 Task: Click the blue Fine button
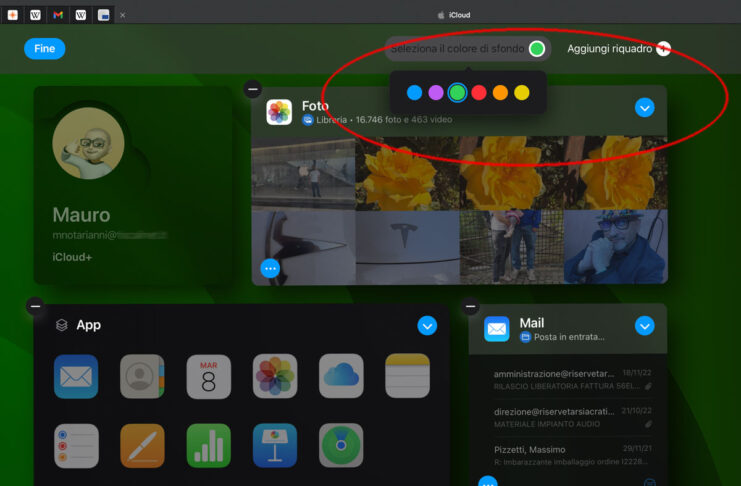[44, 49]
